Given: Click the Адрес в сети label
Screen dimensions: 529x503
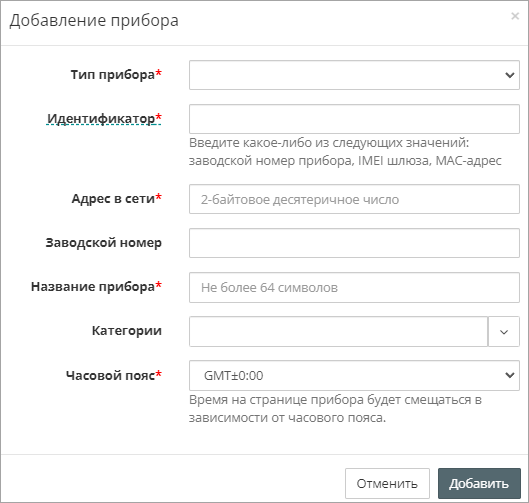Looking at the screenshot, I should coord(113,199).
